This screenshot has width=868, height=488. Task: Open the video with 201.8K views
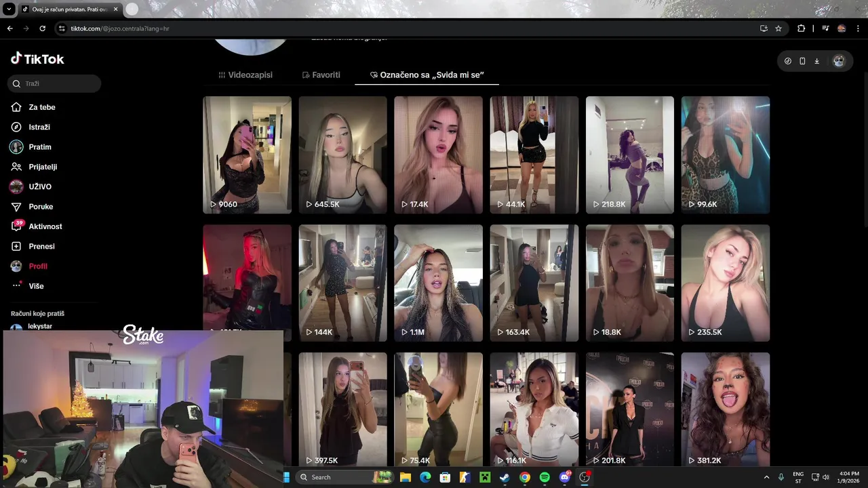[630, 409]
